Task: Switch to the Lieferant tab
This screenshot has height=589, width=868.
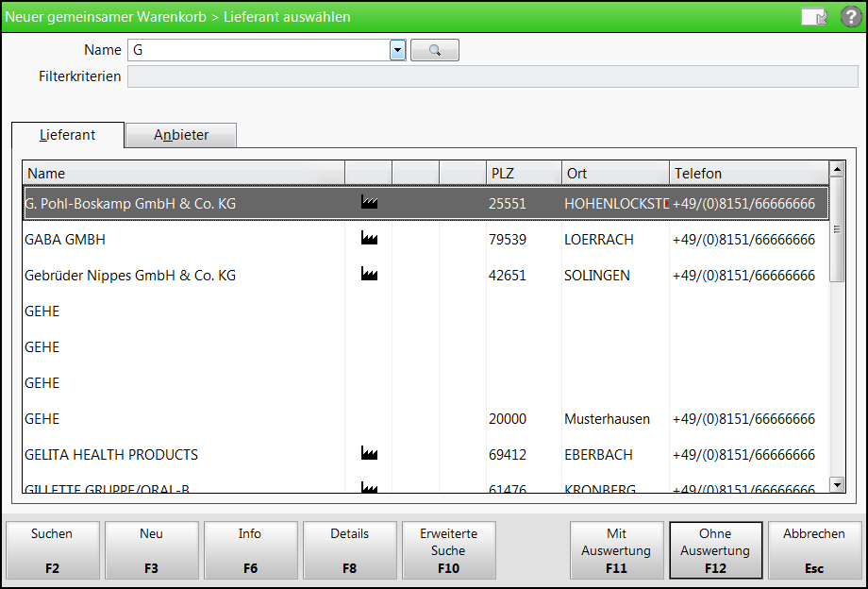Action: pyautogui.click(x=68, y=135)
